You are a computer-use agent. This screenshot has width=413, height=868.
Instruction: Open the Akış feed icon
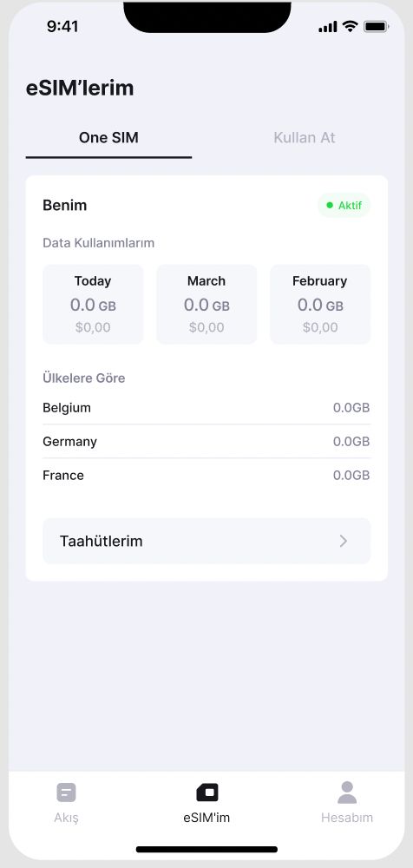pos(67,792)
